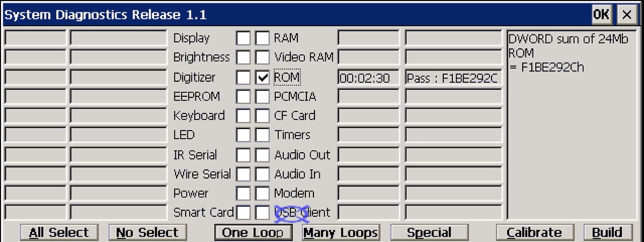Click the 'Smart Card' label text

pyautogui.click(x=203, y=212)
